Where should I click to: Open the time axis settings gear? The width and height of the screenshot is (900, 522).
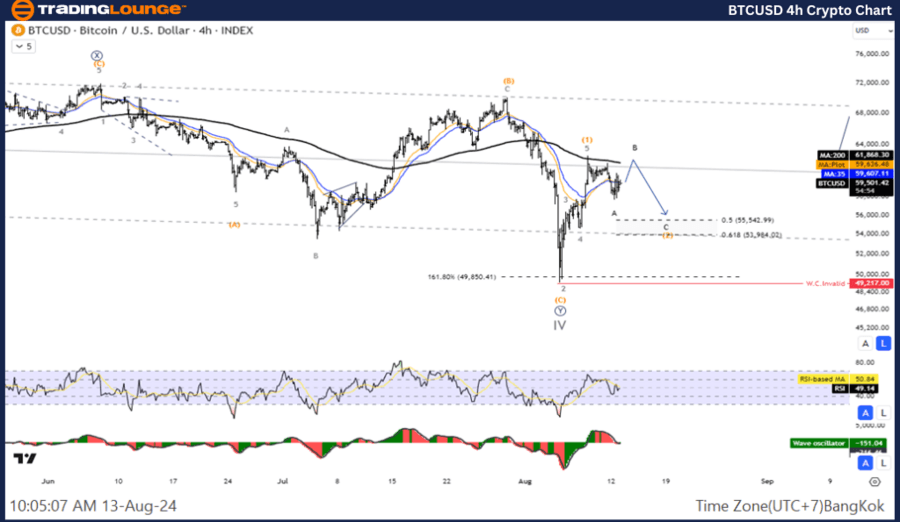[875, 482]
